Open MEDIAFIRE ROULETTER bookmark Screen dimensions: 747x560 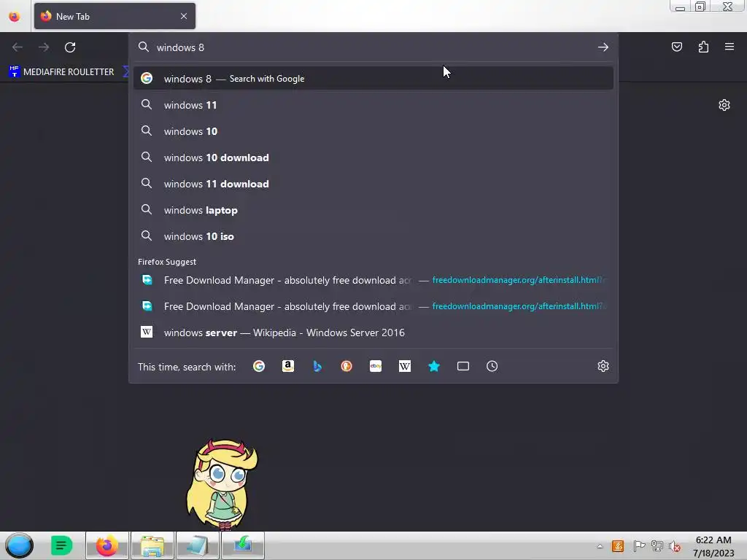click(61, 72)
